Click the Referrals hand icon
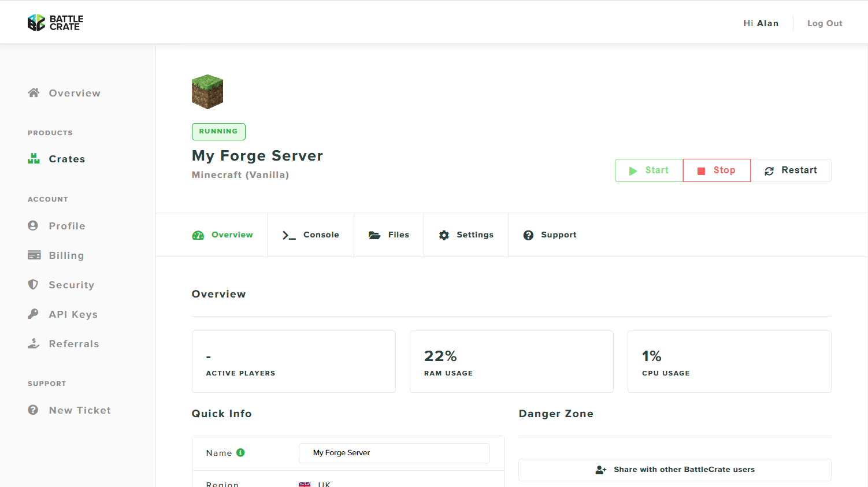This screenshot has width=868, height=487. (x=34, y=343)
